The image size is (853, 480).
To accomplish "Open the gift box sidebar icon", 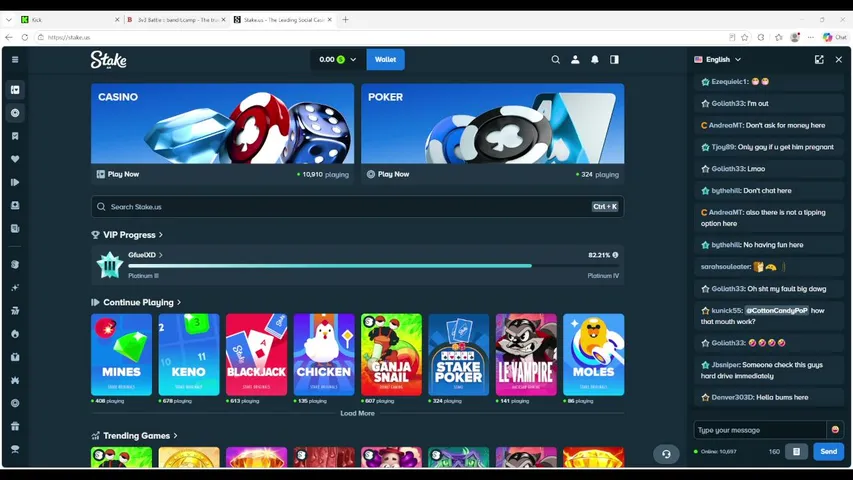I will click(x=15, y=426).
